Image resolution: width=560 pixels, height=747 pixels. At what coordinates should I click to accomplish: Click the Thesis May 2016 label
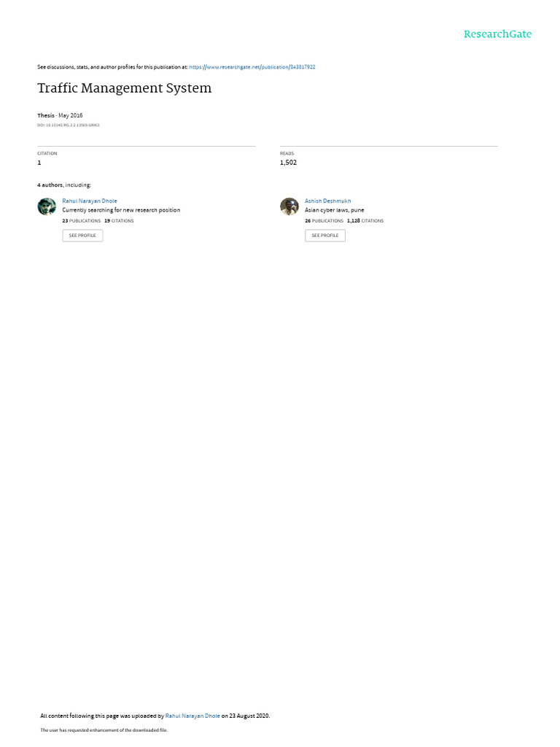click(x=60, y=115)
